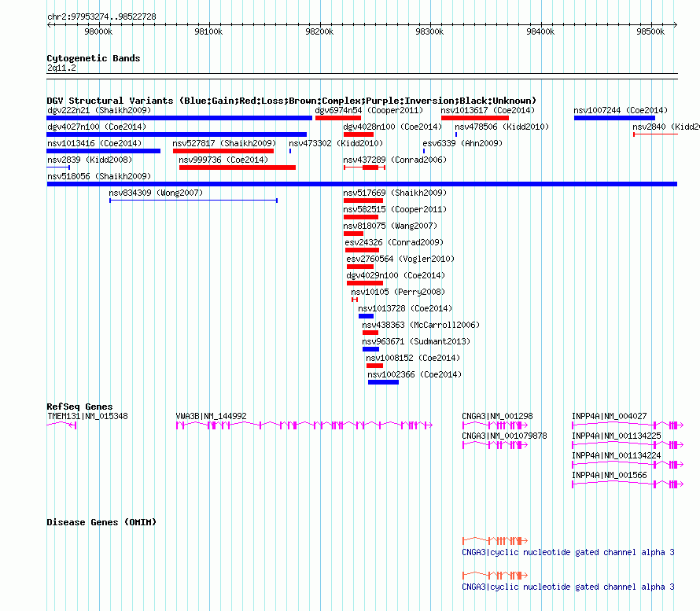Click the DGV Structural Variants track title
The height and width of the screenshot is (611, 700).
click(291, 101)
